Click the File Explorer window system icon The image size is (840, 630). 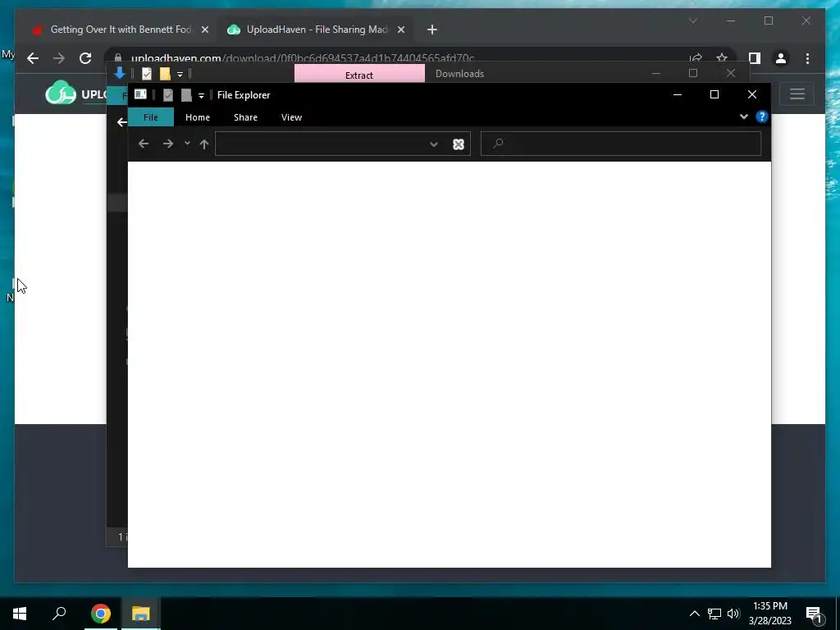pos(140,95)
